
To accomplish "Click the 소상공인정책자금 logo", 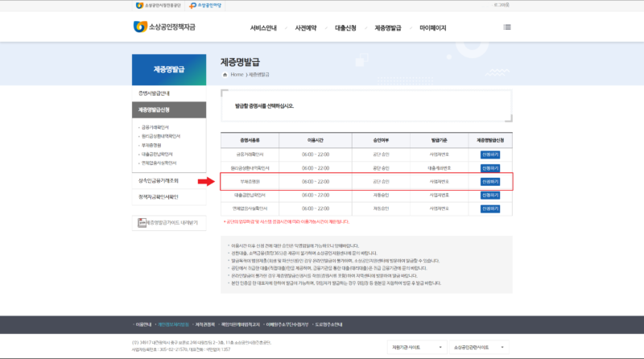I will 164,27.
